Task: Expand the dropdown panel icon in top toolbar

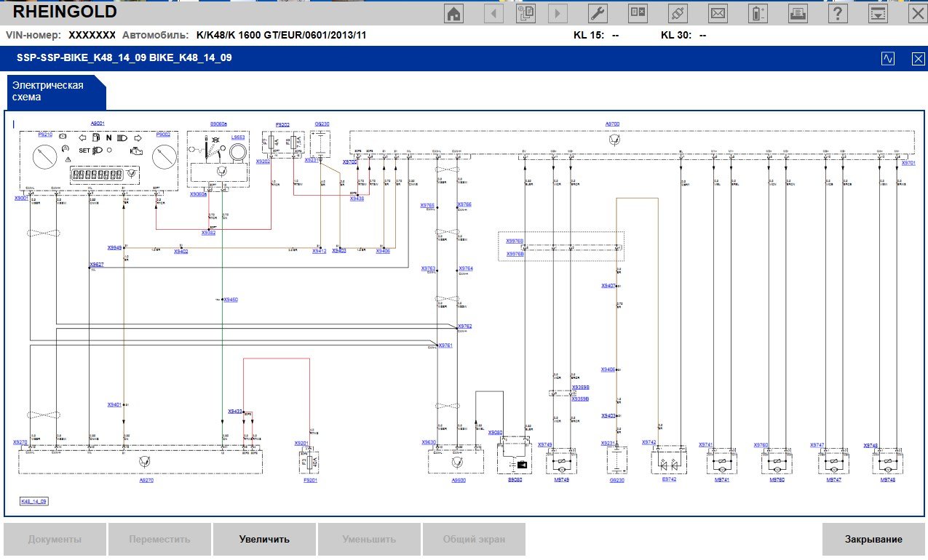Action: click(x=879, y=14)
